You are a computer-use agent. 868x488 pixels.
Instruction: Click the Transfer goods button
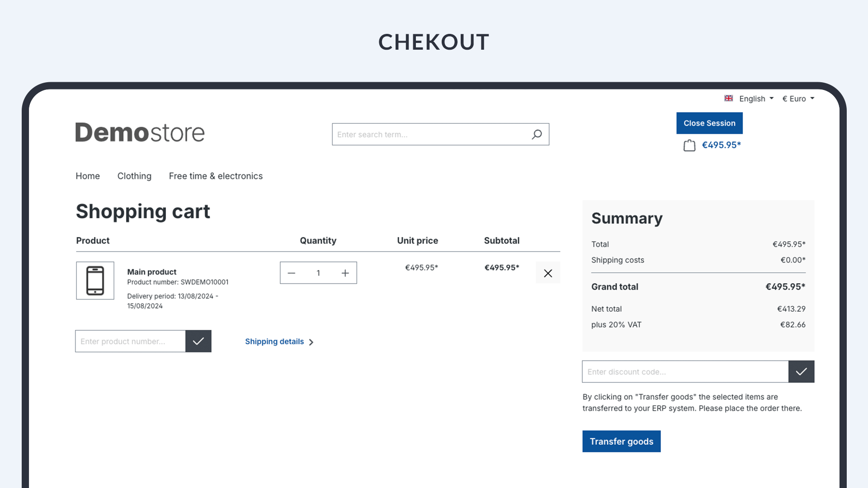pyautogui.click(x=621, y=441)
